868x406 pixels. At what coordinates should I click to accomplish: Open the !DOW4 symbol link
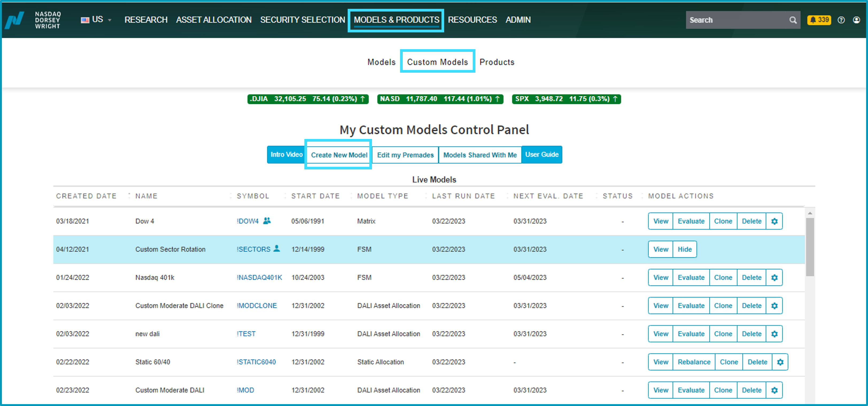point(248,221)
